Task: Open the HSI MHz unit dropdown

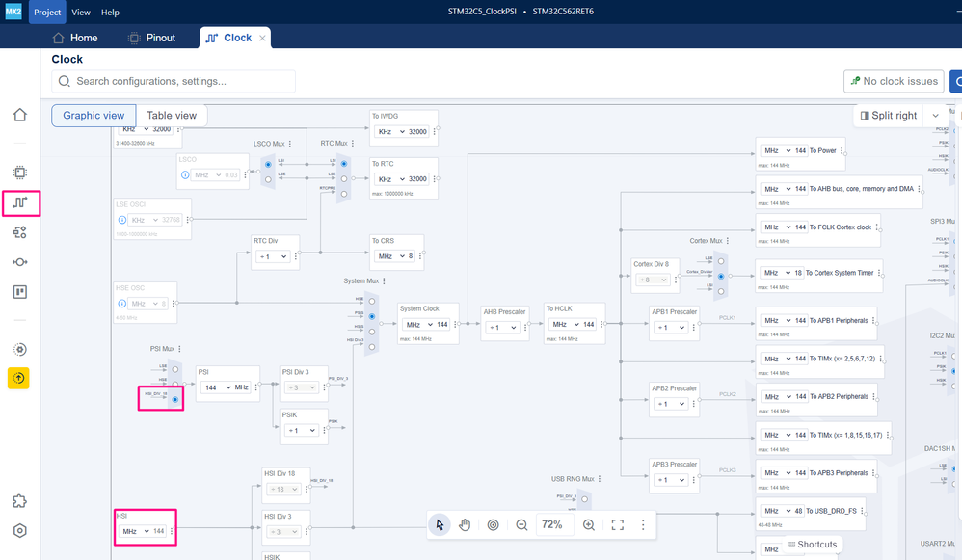Action: tap(136, 531)
